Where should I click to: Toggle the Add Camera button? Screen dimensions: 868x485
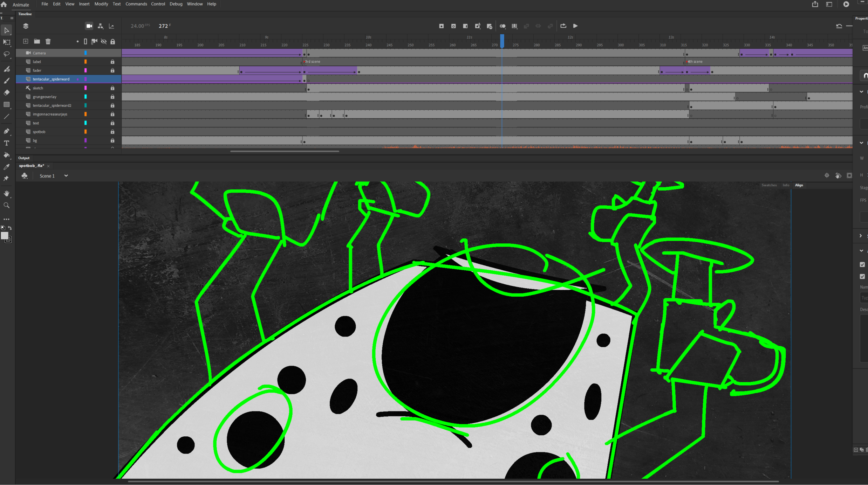click(89, 26)
